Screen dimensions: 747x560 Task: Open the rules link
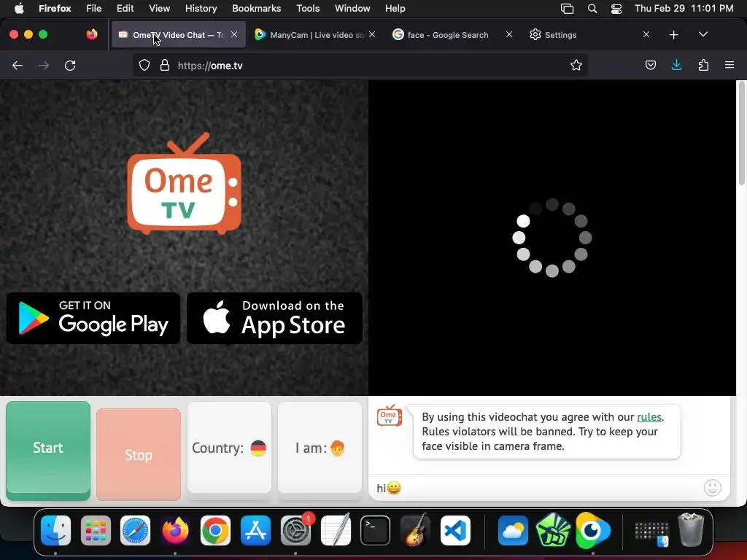649,417
